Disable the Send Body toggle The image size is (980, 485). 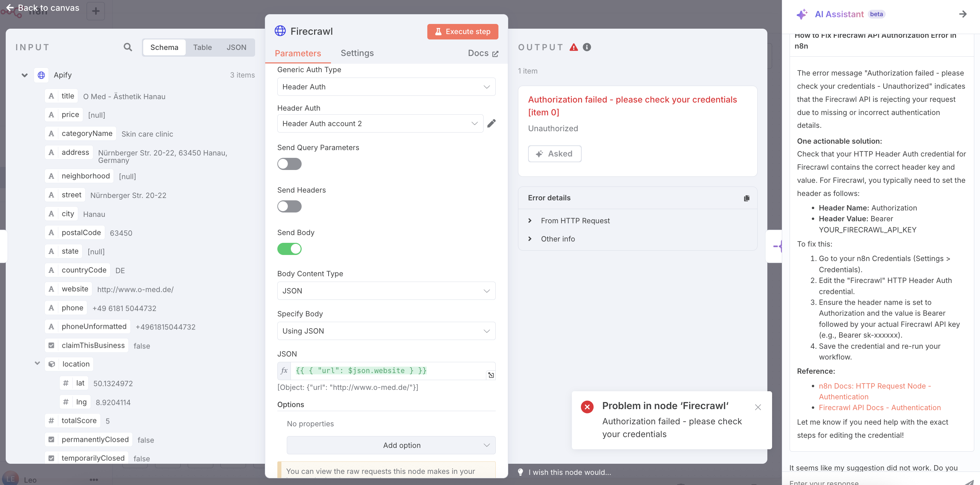click(x=289, y=249)
